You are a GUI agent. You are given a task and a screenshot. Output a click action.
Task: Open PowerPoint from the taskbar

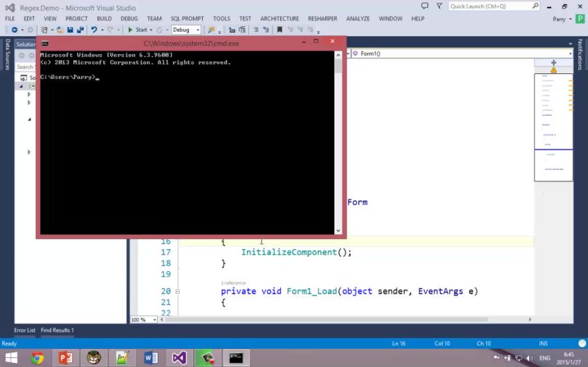coord(66,357)
